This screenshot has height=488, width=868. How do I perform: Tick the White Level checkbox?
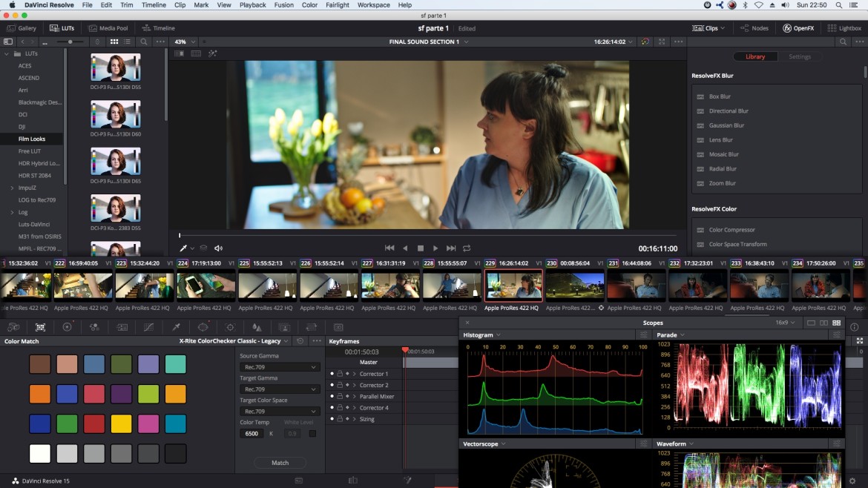(313, 433)
